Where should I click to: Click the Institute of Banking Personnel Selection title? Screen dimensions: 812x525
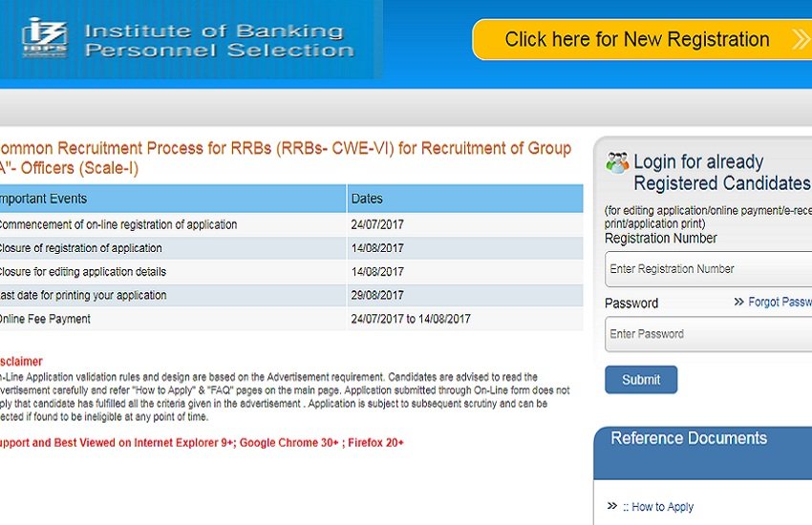point(220,40)
